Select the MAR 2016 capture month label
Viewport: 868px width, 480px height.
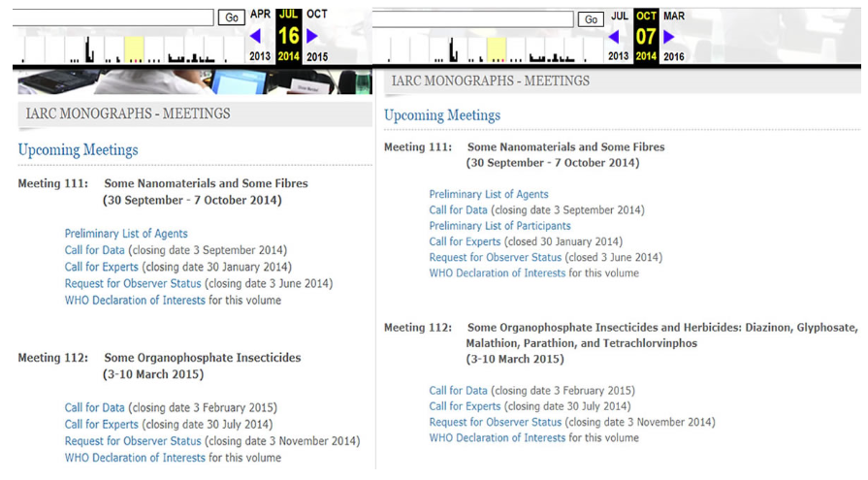674,16
